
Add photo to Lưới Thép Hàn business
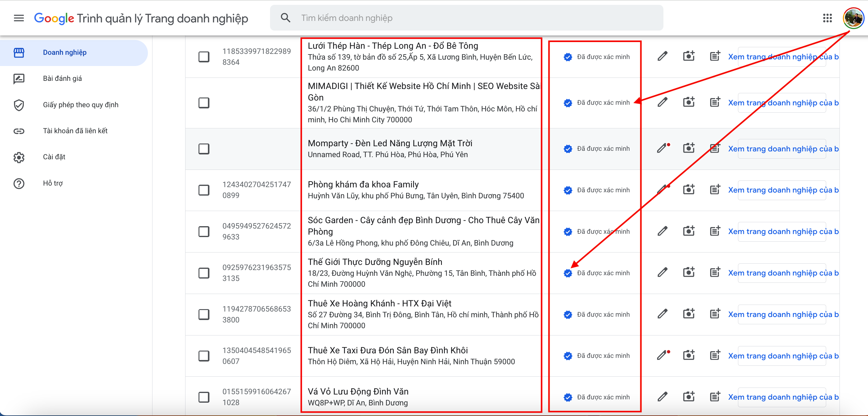point(689,56)
